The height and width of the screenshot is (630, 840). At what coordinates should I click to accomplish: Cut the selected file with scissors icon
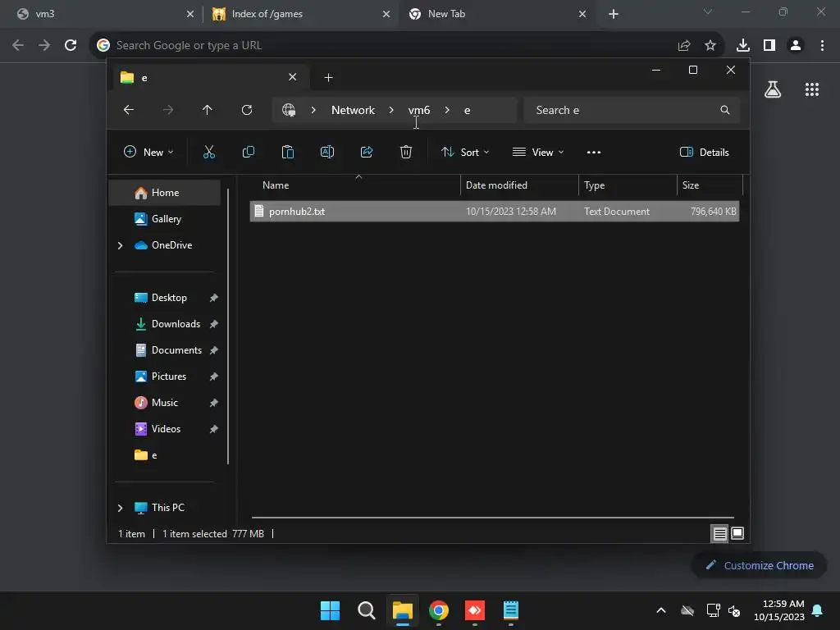pos(209,152)
